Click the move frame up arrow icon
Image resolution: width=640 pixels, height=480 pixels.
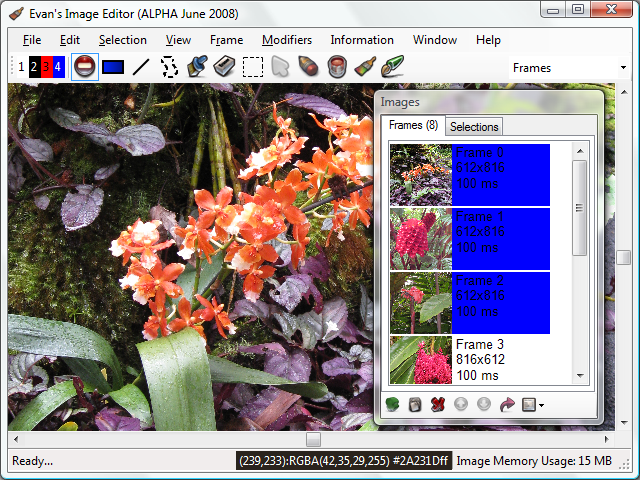pos(461,404)
